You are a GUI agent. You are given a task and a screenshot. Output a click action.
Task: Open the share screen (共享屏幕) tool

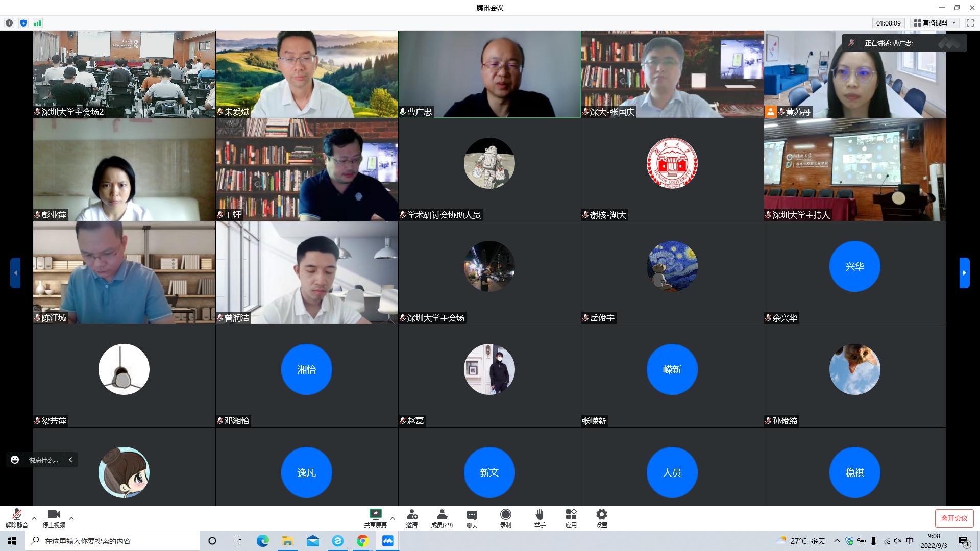[x=375, y=517]
